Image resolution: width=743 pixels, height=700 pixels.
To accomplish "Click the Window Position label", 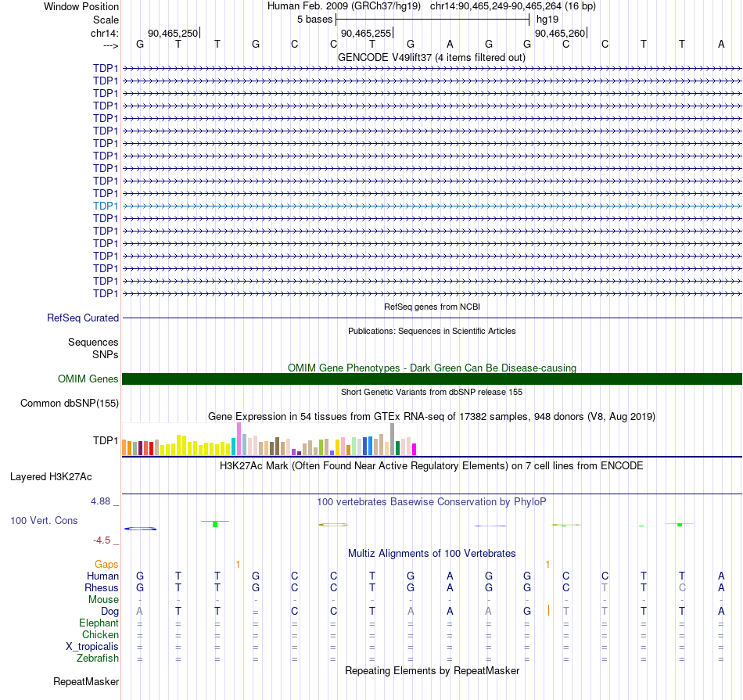I will point(81,6).
